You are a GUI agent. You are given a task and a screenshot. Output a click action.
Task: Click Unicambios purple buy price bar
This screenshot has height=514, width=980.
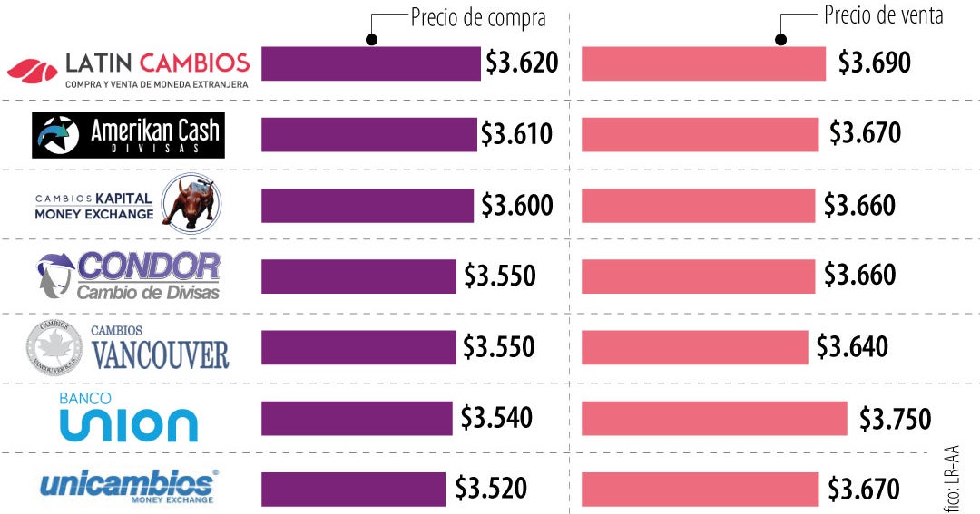click(x=353, y=489)
